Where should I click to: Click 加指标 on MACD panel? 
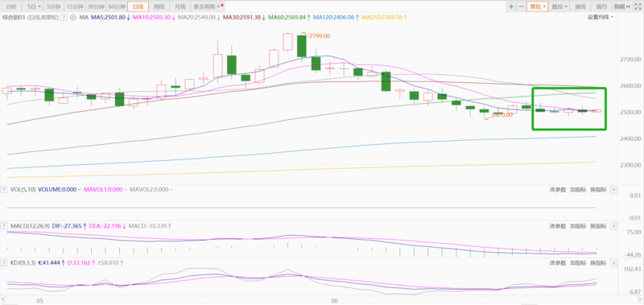tap(578, 226)
